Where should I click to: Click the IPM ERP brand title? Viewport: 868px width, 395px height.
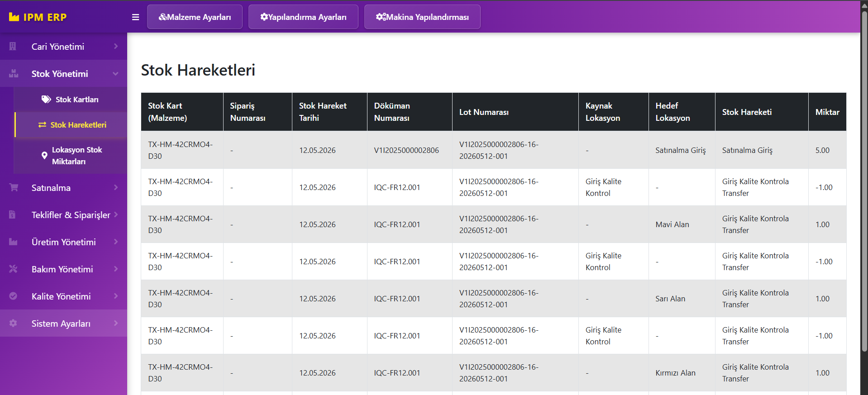click(45, 17)
